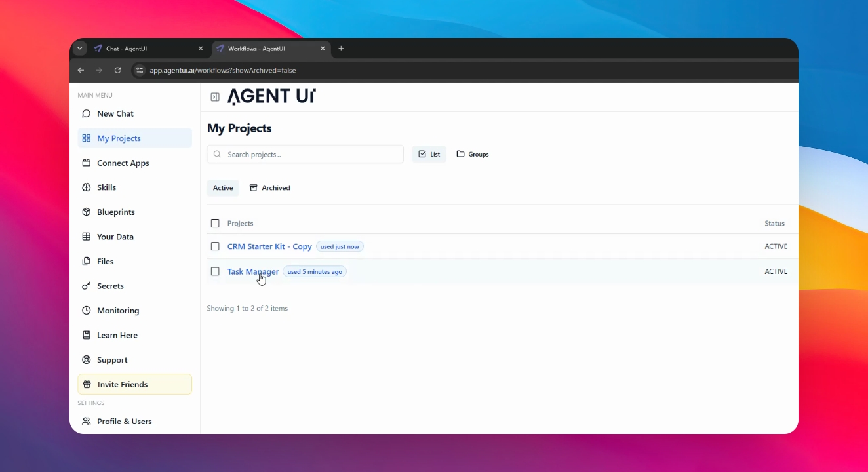This screenshot has height=472, width=868.
Task: Click the Secrets key icon
Action: pyautogui.click(x=86, y=286)
